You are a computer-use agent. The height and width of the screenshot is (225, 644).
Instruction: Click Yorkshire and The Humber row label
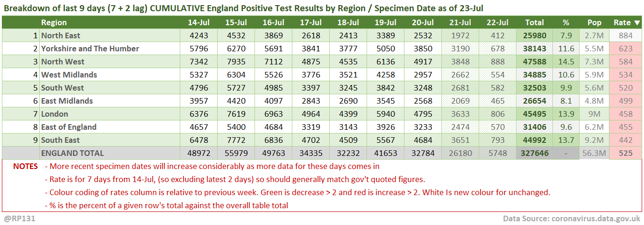tap(90, 49)
